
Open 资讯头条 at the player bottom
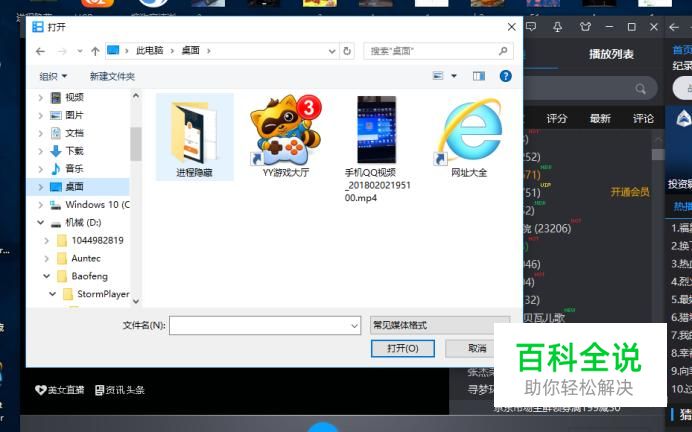[120, 390]
